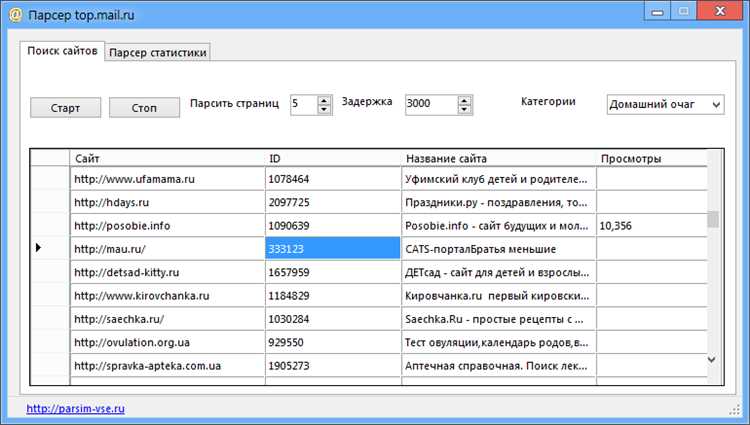The height and width of the screenshot is (425, 750).
Task: Select the cell http://ovulation.org.ua
Action: coord(167,342)
